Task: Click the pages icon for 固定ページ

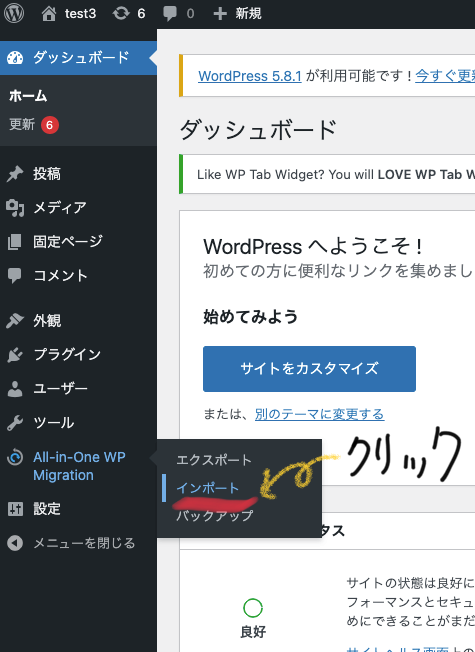Action: tap(15, 242)
